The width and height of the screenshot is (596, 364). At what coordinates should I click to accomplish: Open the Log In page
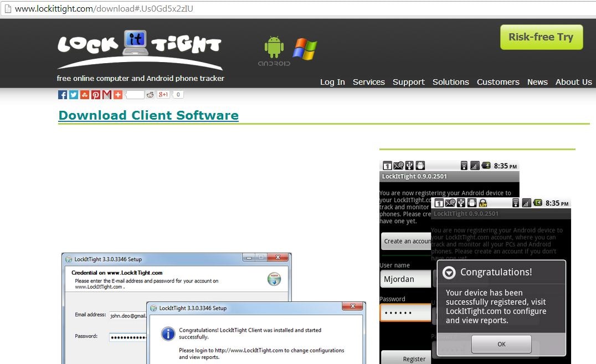(x=332, y=82)
